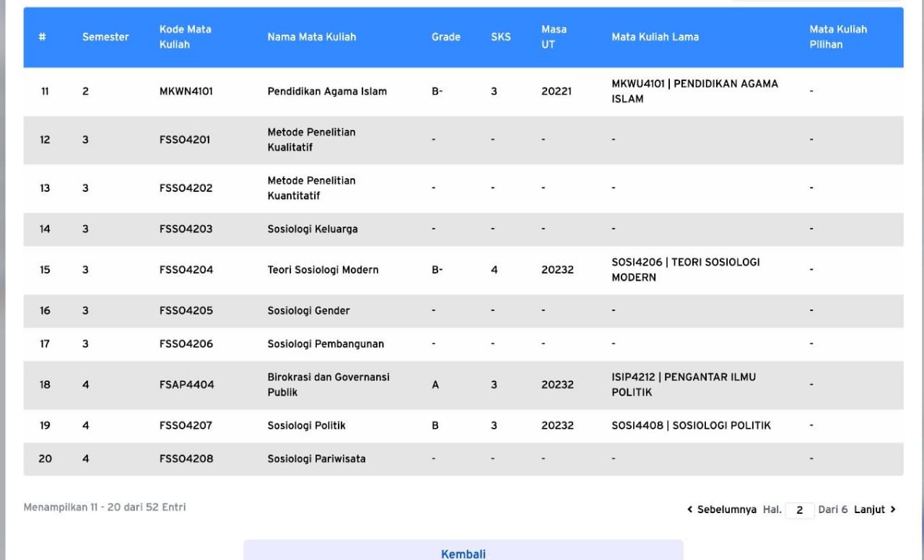Select course code FSSO4206
924x560 pixels.
point(186,344)
